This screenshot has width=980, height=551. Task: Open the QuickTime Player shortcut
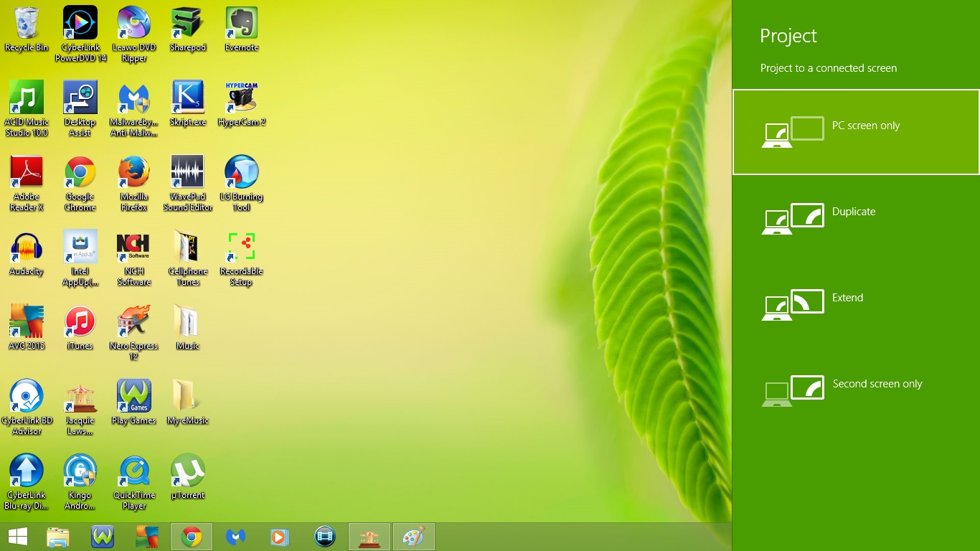pos(134,482)
